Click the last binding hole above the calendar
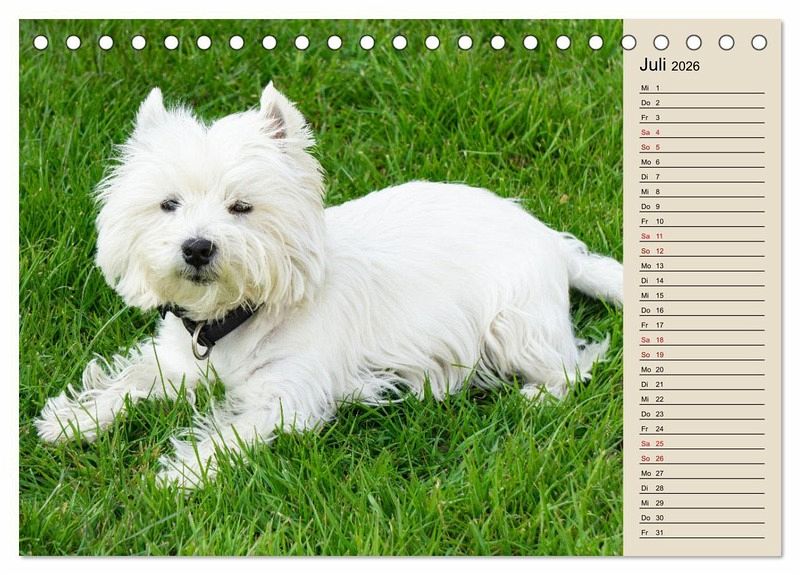Image resolution: width=800 pixels, height=575 pixels. [759, 42]
